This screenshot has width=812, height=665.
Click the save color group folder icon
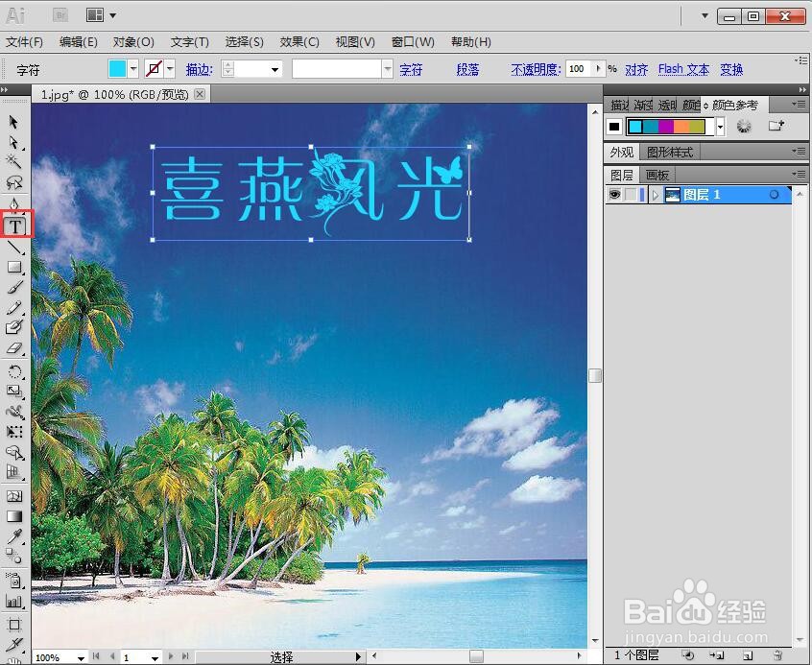pyautogui.click(x=776, y=126)
